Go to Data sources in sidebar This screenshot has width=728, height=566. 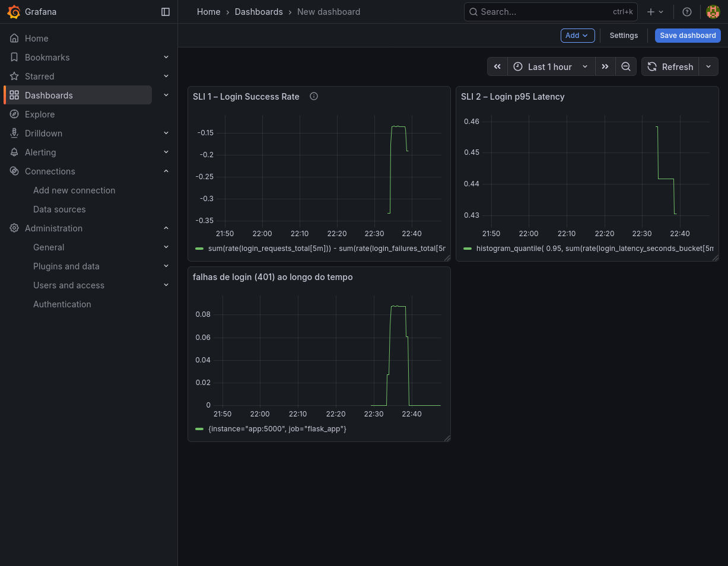pyautogui.click(x=59, y=209)
